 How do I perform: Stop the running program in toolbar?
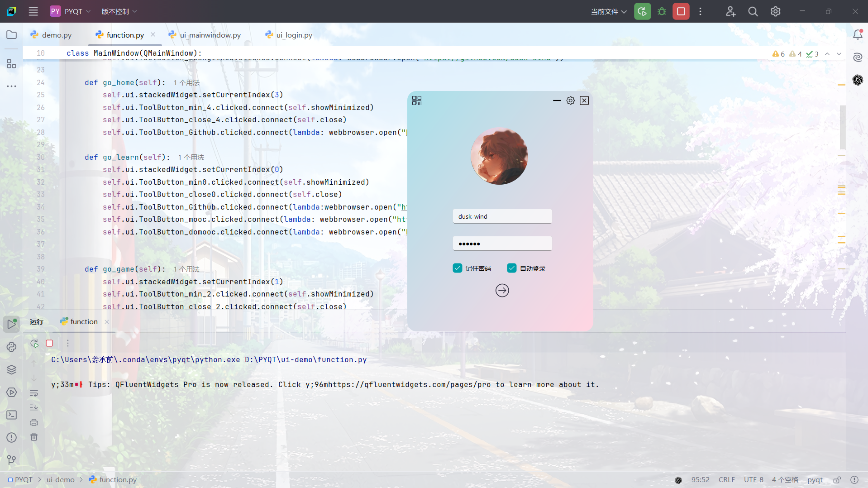click(681, 11)
